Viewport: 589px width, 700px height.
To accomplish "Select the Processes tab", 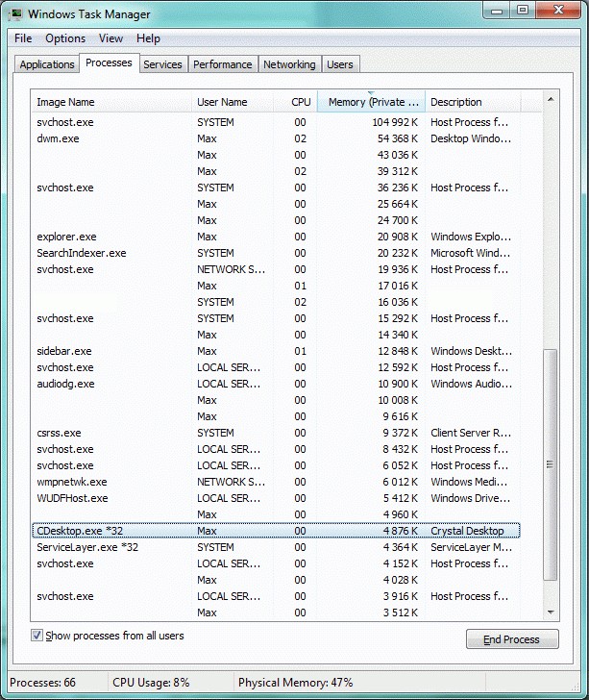I will tap(109, 62).
